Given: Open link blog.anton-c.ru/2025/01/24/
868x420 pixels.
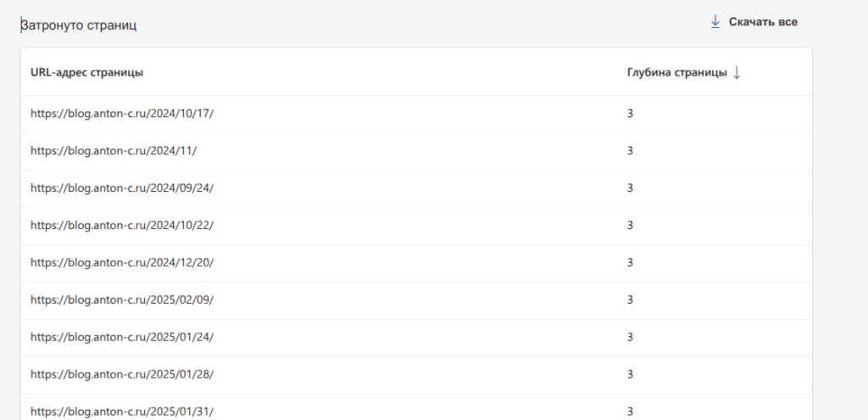Looking at the screenshot, I should 122,338.
